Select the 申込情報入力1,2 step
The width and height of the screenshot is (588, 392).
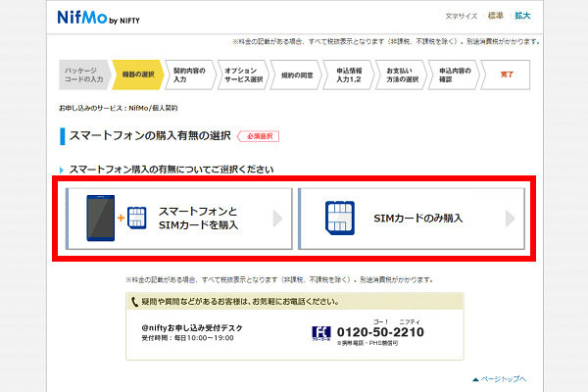point(348,74)
